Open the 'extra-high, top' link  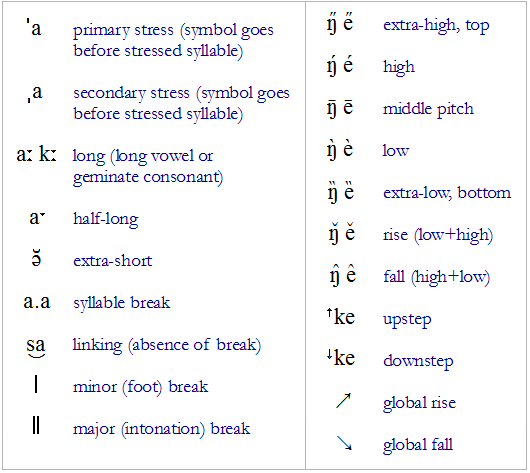coord(436,25)
